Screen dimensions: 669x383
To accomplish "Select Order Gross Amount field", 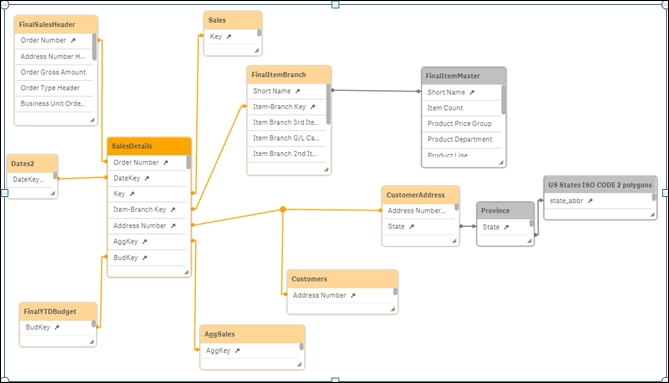I will 54,72.
